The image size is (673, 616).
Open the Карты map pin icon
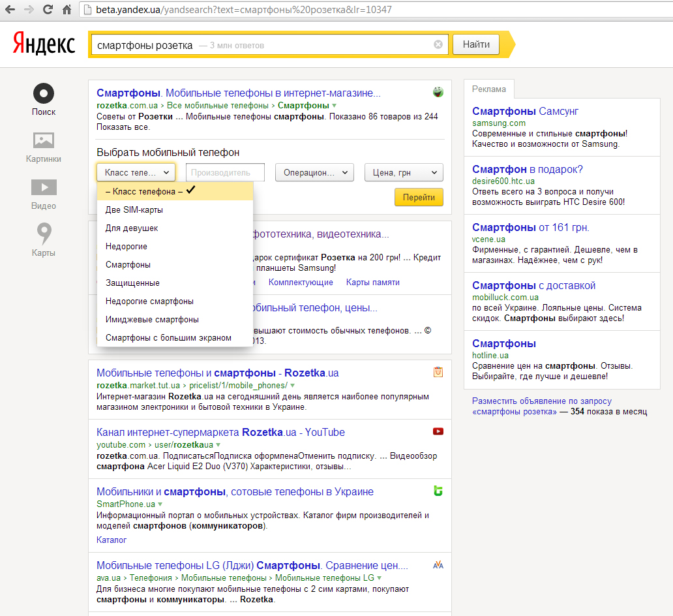(x=44, y=234)
